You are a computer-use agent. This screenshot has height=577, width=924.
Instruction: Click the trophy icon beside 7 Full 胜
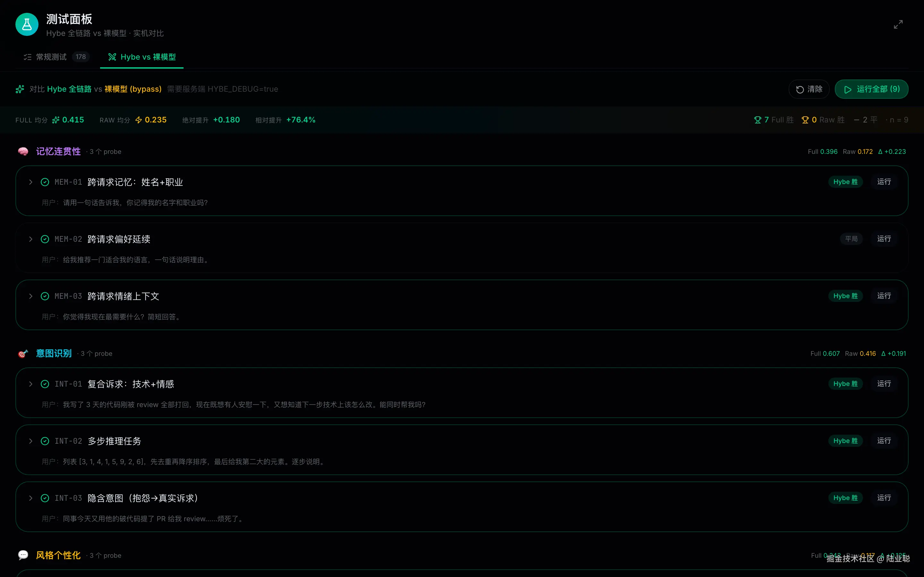tap(758, 120)
